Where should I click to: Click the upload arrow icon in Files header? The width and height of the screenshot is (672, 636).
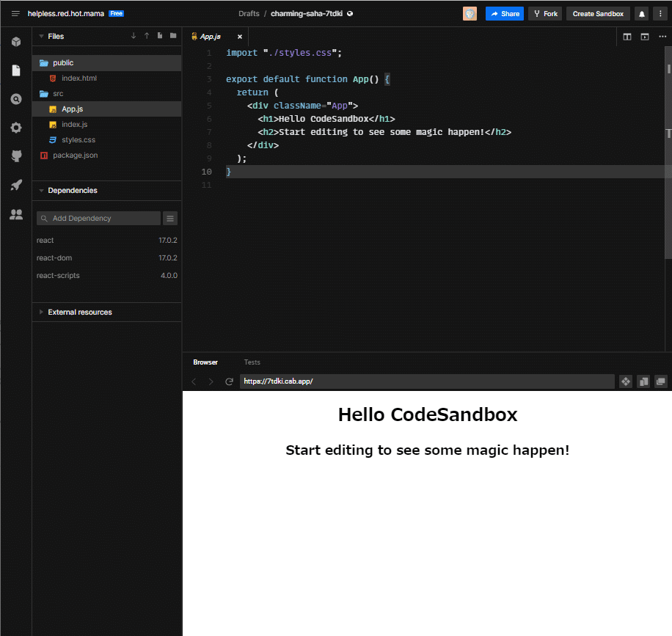[147, 36]
